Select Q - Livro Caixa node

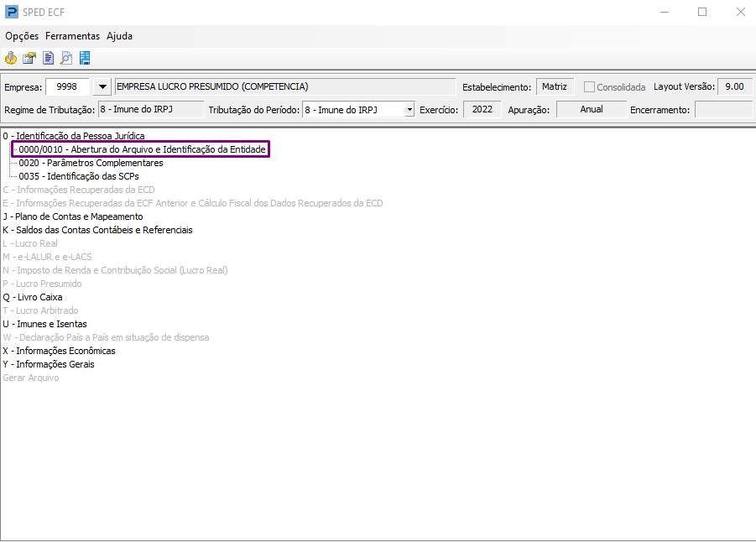[33, 298]
